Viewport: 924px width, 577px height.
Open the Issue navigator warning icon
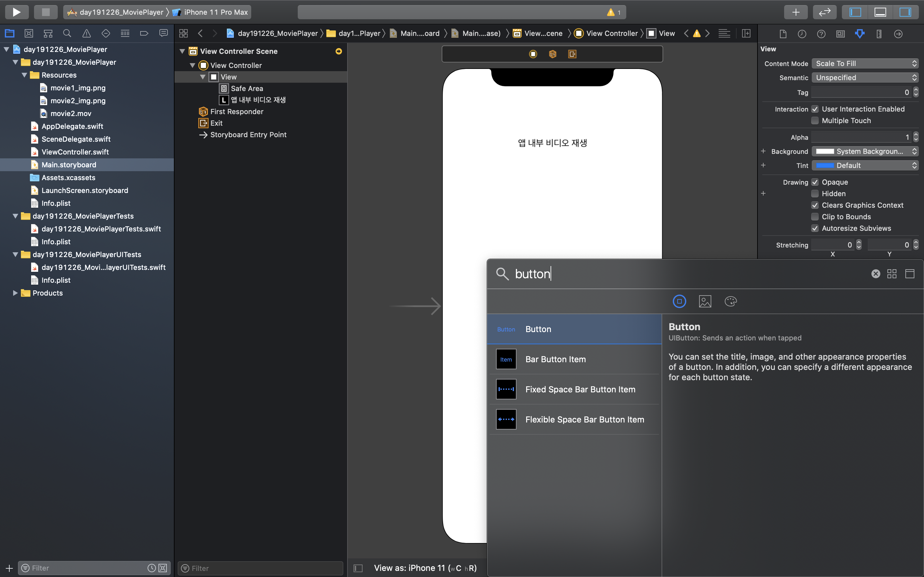pyautogui.click(x=86, y=34)
